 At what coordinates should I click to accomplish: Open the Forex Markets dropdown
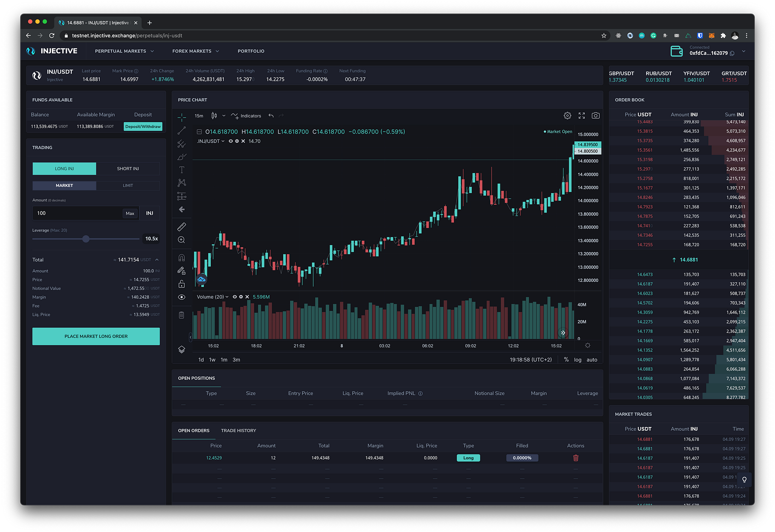point(196,51)
